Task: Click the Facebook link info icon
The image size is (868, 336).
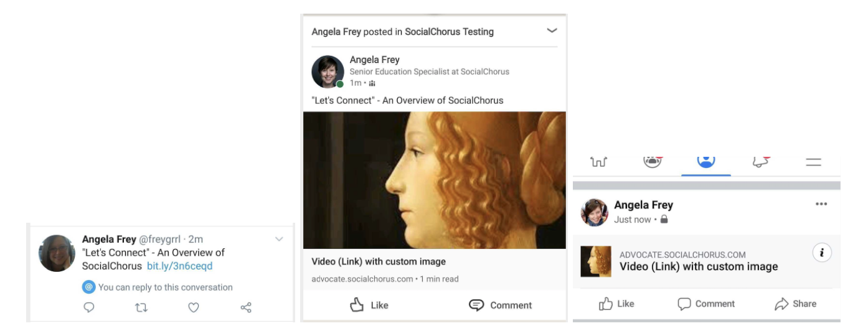Action: coord(822,253)
